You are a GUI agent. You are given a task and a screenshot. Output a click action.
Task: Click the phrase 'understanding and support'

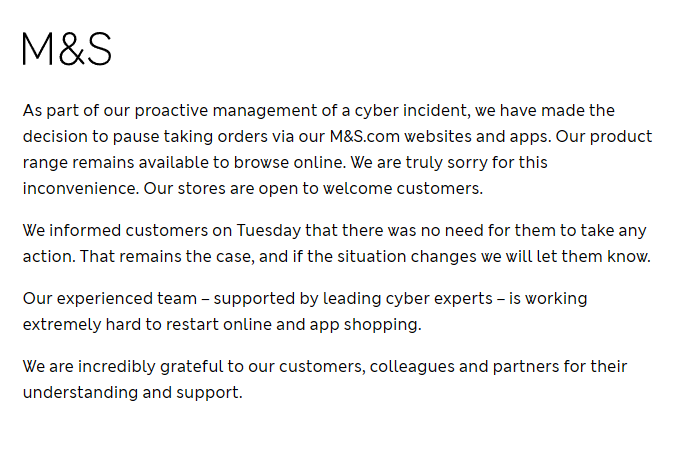coord(130,392)
